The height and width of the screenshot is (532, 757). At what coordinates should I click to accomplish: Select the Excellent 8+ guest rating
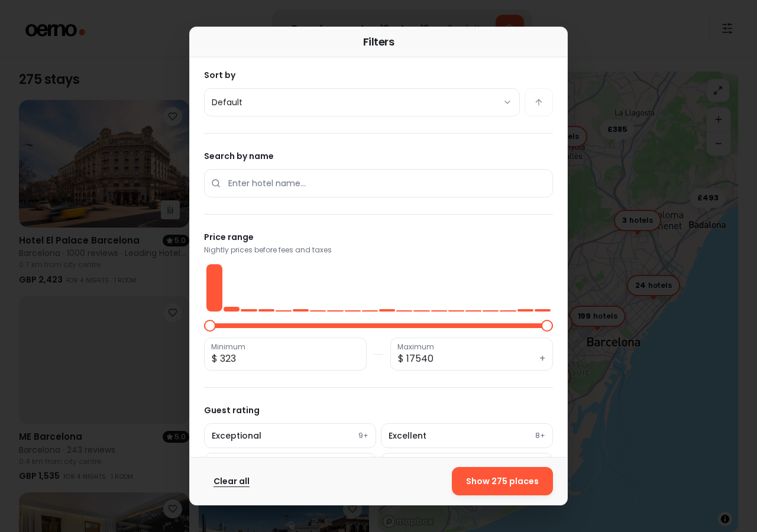[x=467, y=436]
